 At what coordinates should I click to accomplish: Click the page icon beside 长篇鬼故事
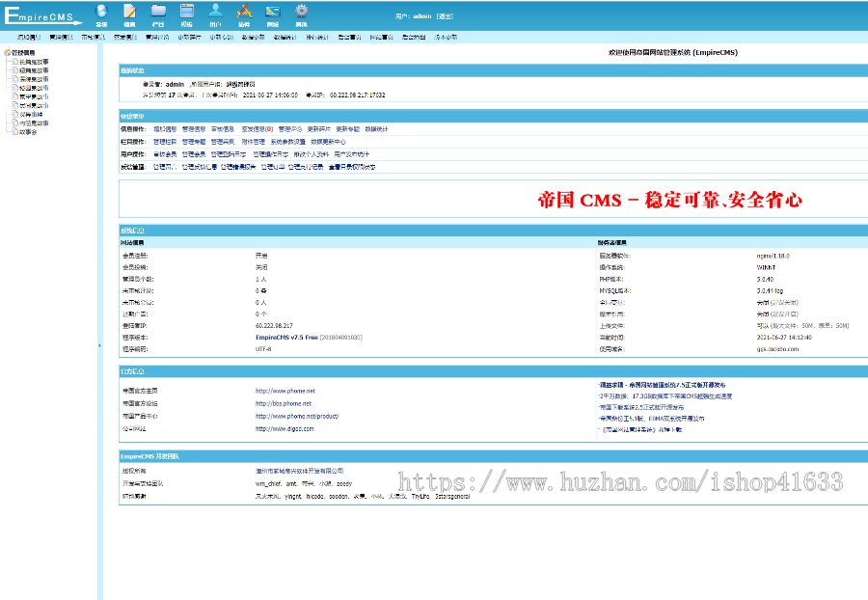pyautogui.click(x=14, y=62)
